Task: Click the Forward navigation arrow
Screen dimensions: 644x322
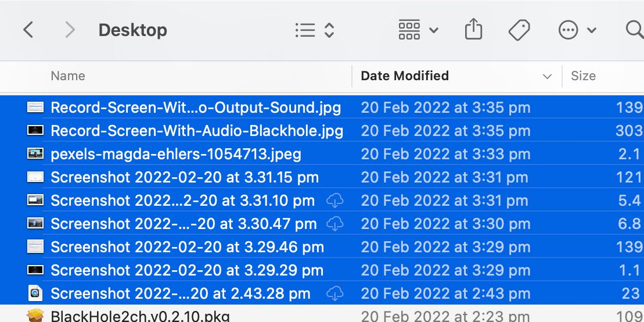Action: [x=70, y=30]
